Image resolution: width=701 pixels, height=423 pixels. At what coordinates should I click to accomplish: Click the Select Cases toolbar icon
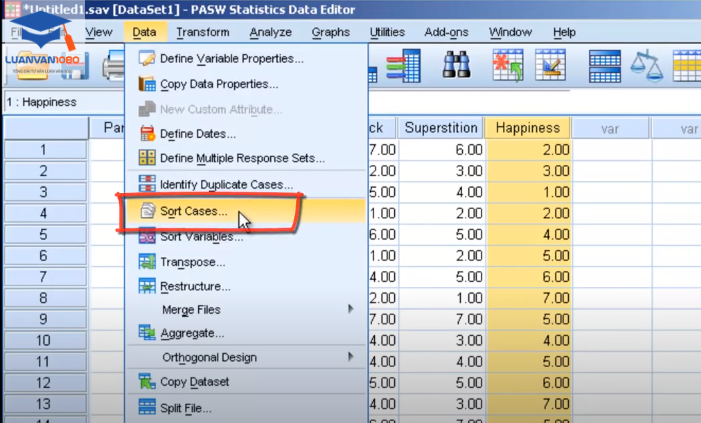click(x=687, y=66)
